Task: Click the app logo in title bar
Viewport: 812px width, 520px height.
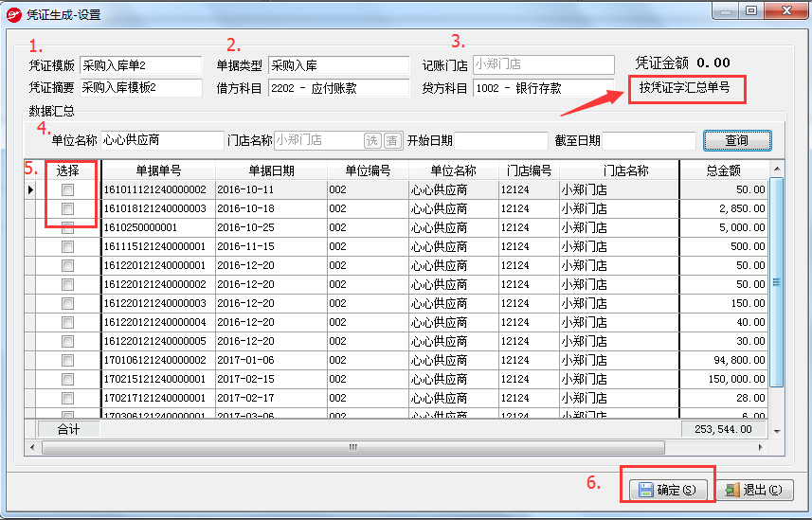Action: click(x=15, y=14)
